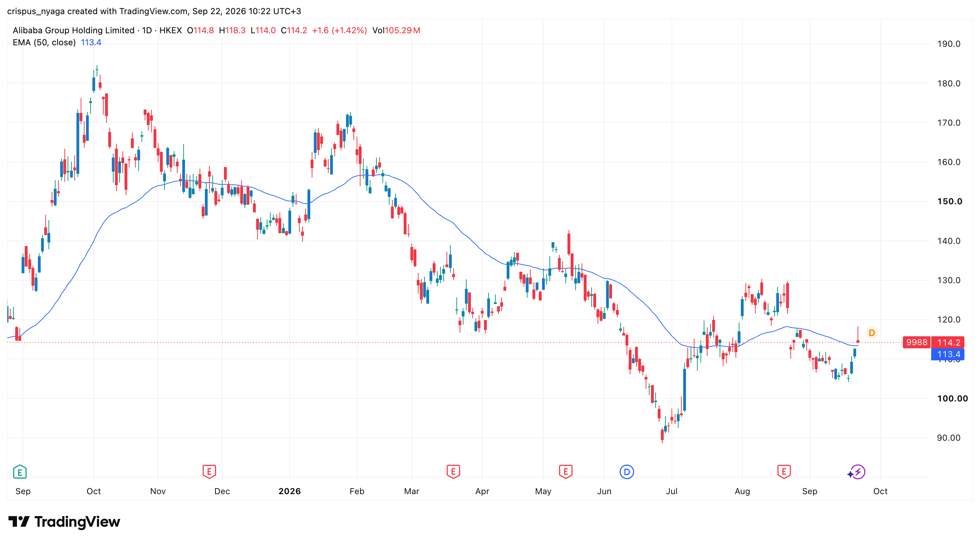Click the TradingView logo at bottom
The height and width of the screenshot is (543, 980).
64,521
